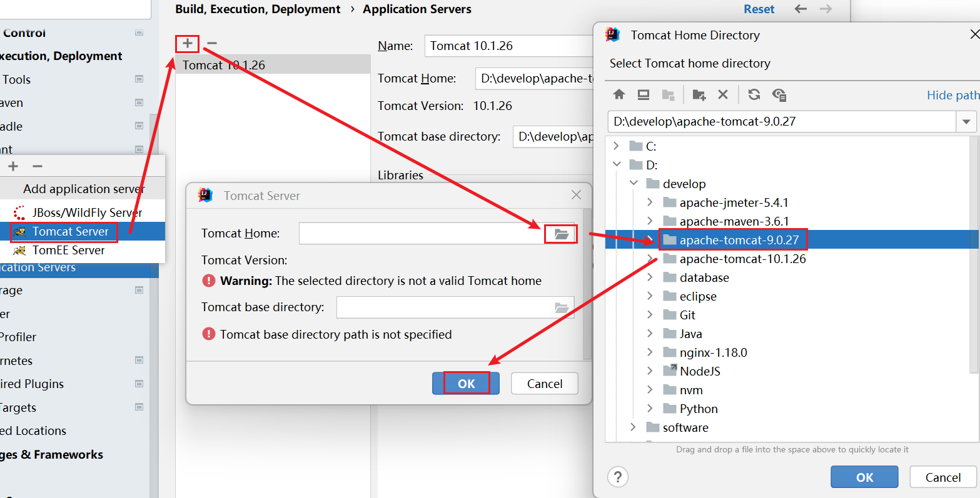Click the Reset link in Settings
The width and height of the screenshot is (980, 498).
point(759,9)
